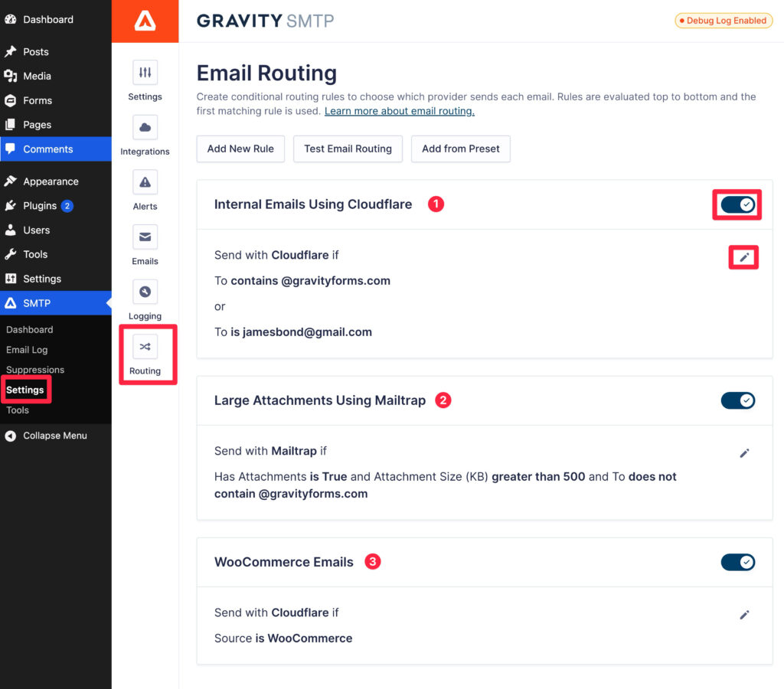Select Comments in the WordPress menu

tap(55, 149)
